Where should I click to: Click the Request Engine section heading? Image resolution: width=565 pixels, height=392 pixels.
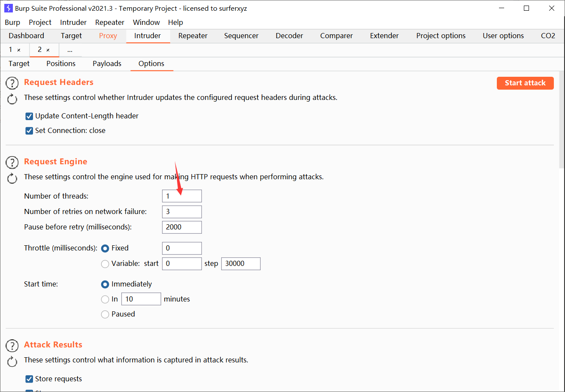click(x=56, y=162)
